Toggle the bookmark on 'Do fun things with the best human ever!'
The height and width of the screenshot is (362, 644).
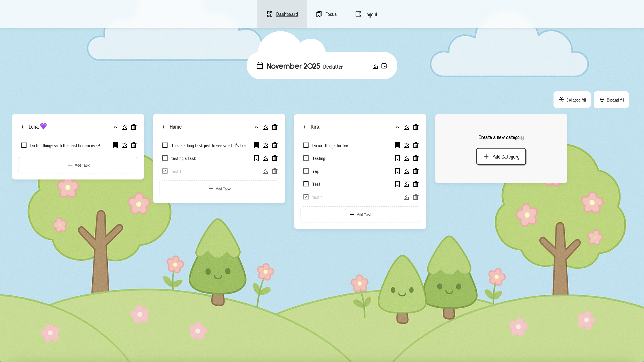coord(115,145)
